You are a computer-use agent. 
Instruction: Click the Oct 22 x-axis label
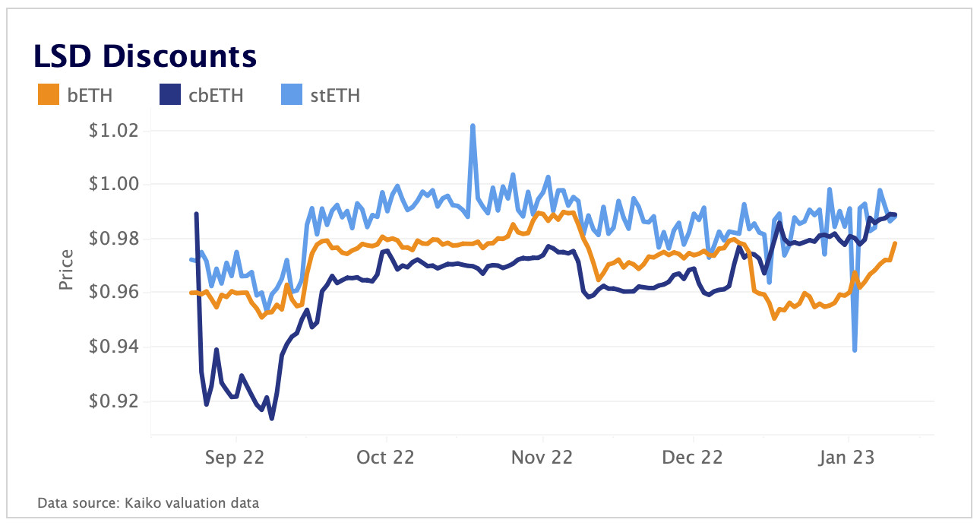click(x=387, y=458)
